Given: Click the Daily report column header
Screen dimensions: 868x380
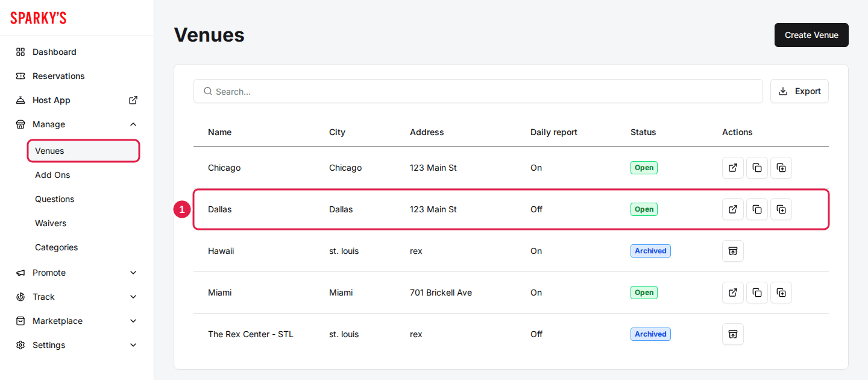Looking at the screenshot, I should click(x=554, y=132).
